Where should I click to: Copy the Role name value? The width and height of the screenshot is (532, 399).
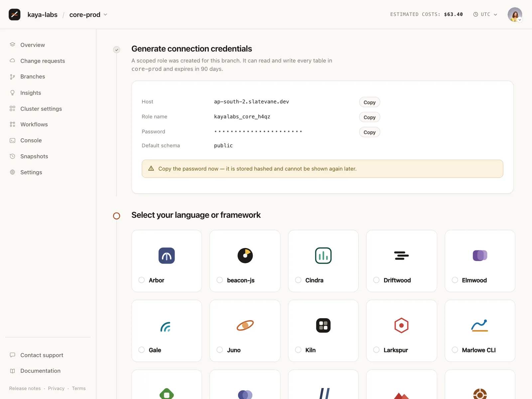coord(369,117)
